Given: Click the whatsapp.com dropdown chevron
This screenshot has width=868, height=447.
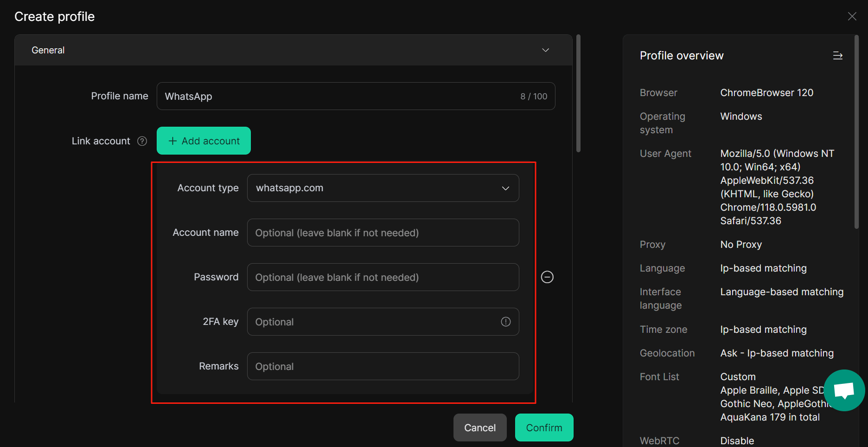Looking at the screenshot, I should tap(505, 188).
